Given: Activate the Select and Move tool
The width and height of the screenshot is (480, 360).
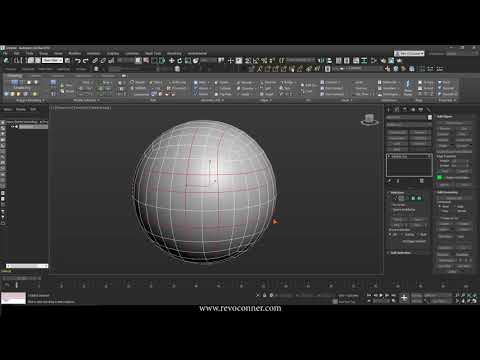Looking at the screenshot, I should (x=172, y=61).
